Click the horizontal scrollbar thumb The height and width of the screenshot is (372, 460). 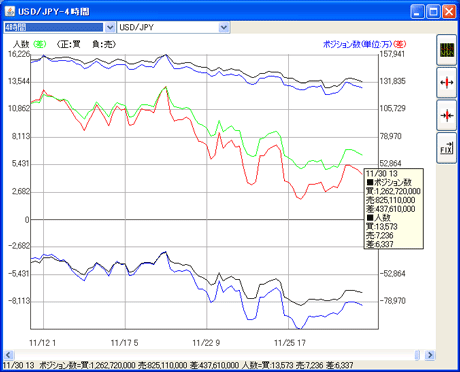coord(417,355)
